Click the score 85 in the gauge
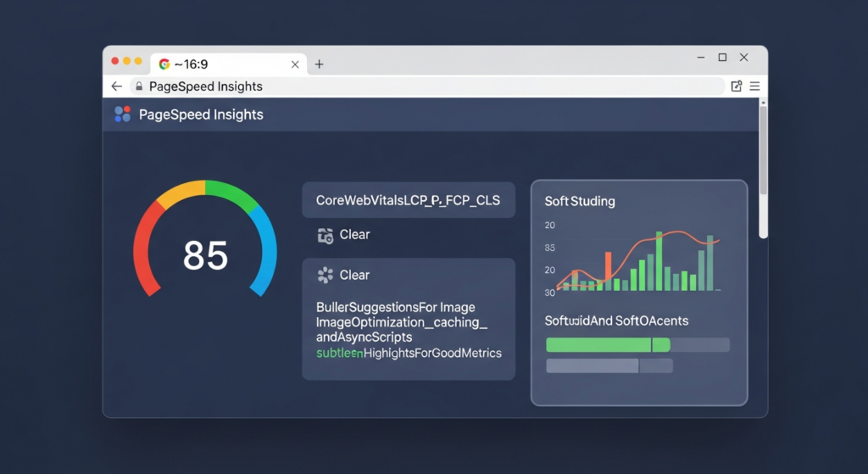The width and height of the screenshot is (868, 474). 205,255
